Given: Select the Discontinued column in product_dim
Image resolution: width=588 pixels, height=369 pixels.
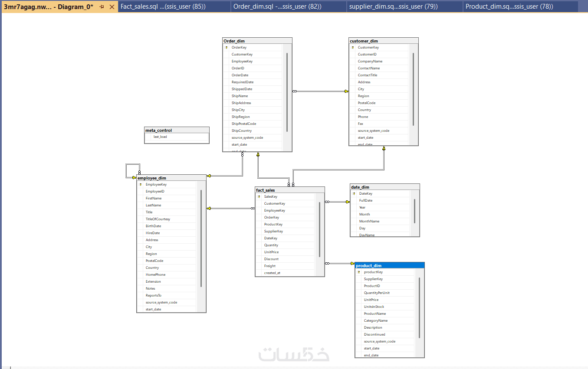Looking at the screenshot, I should point(385,334).
